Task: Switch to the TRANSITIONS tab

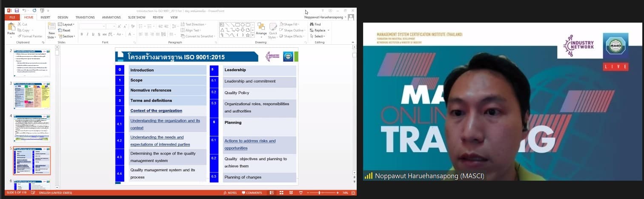Action: click(x=85, y=17)
